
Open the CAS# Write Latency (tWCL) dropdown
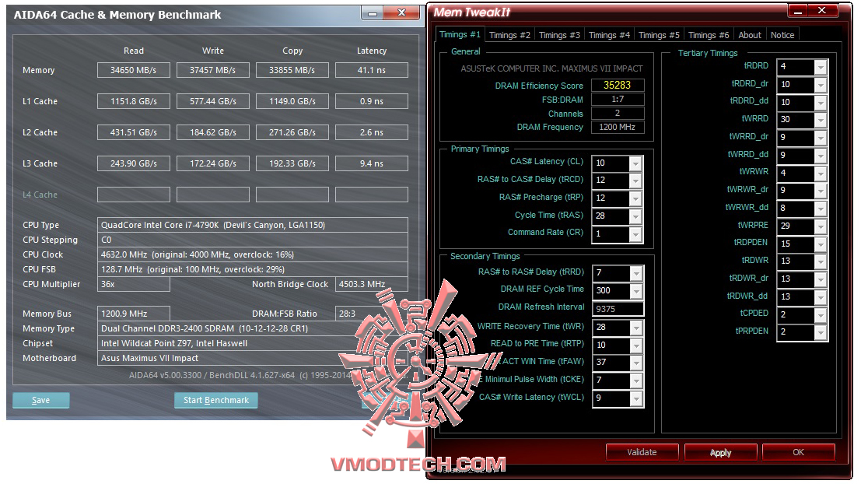pos(636,398)
